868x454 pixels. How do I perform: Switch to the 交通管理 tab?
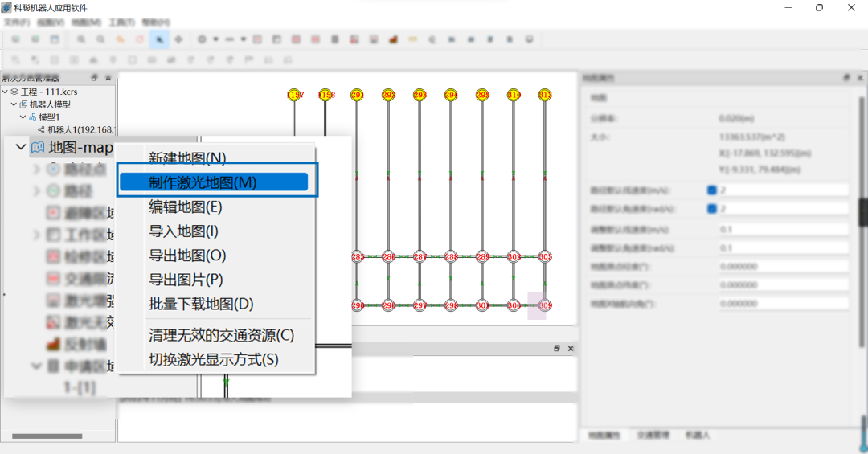coord(653,435)
